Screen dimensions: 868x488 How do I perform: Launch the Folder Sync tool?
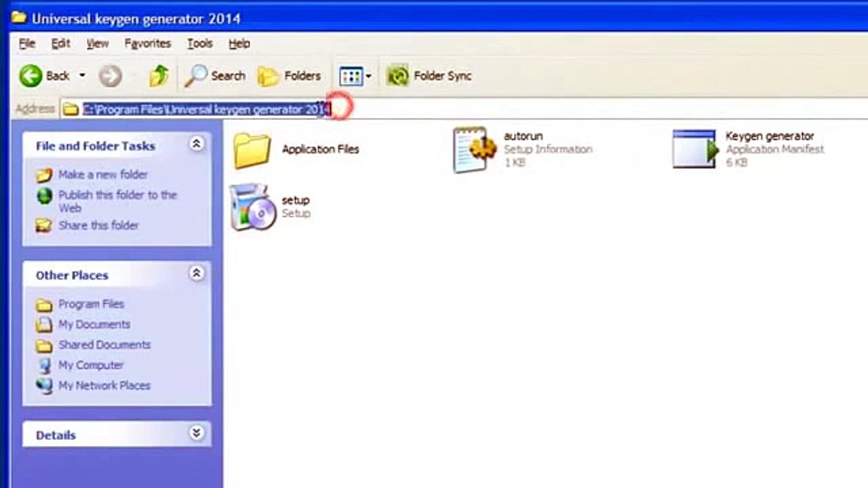click(429, 76)
